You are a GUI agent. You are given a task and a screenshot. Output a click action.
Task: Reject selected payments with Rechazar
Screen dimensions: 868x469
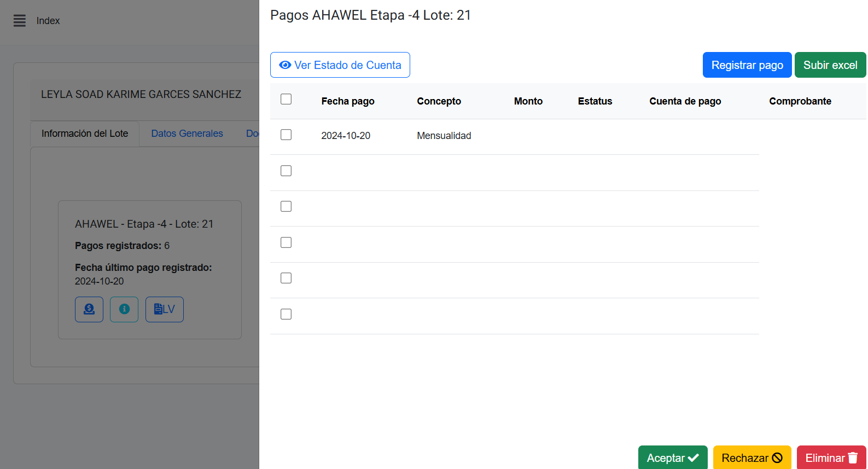click(752, 458)
